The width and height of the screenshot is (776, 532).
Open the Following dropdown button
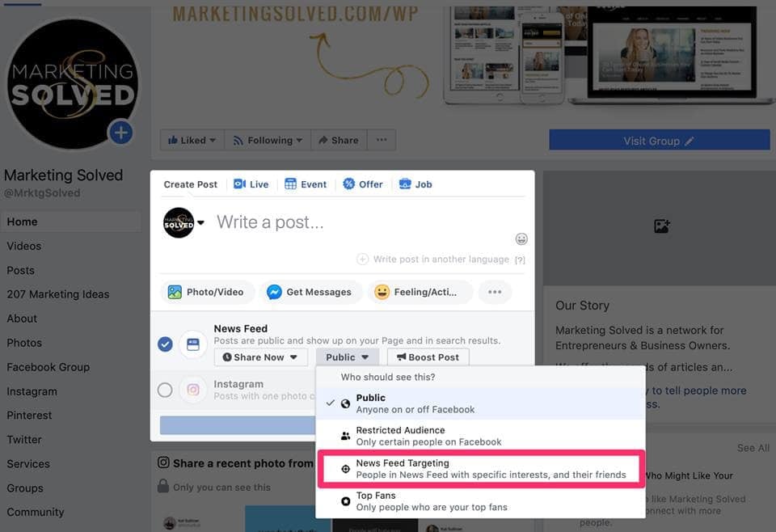(268, 140)
